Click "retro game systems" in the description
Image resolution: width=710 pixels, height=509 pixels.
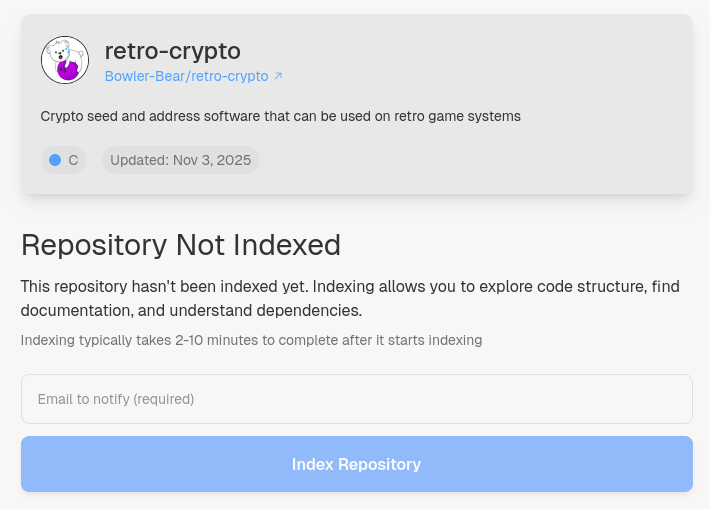[458, 116]
